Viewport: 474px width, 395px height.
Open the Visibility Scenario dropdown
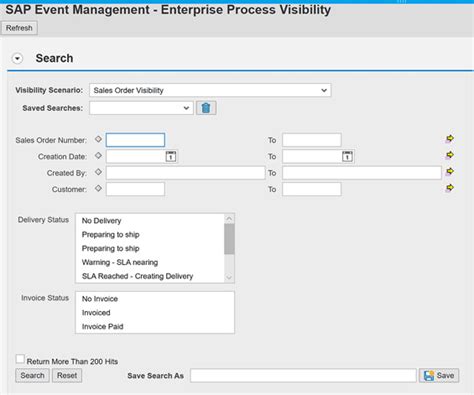coord(210,90)
